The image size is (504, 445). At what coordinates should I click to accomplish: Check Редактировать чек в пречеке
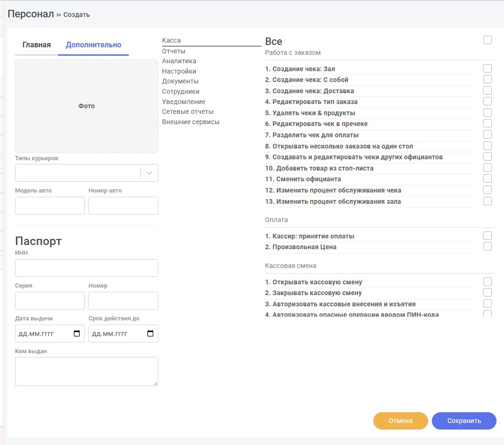pos(488,124)
